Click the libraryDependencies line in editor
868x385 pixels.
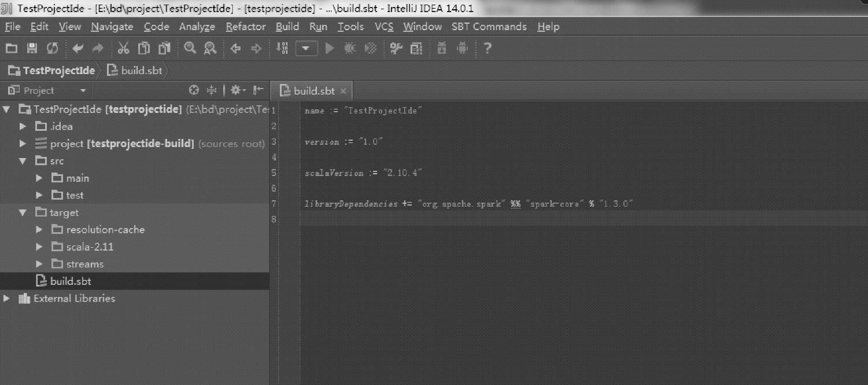[469, 204]
